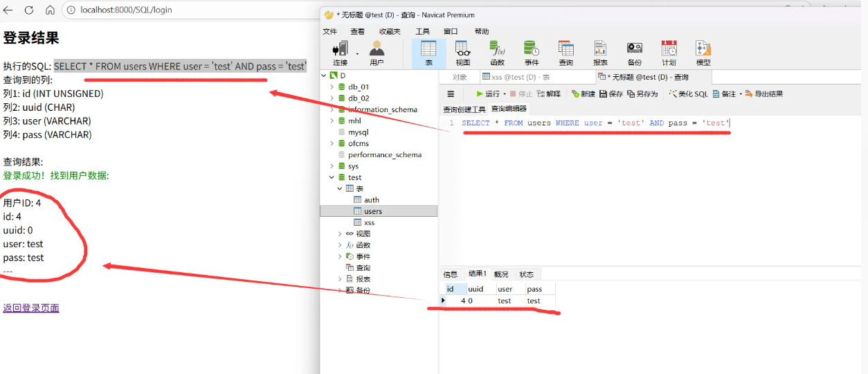The height and width of the screenshot is (374, 868).
Task: Select the 模型 (Model) toolbar icon
Action: tap(703, 53)
